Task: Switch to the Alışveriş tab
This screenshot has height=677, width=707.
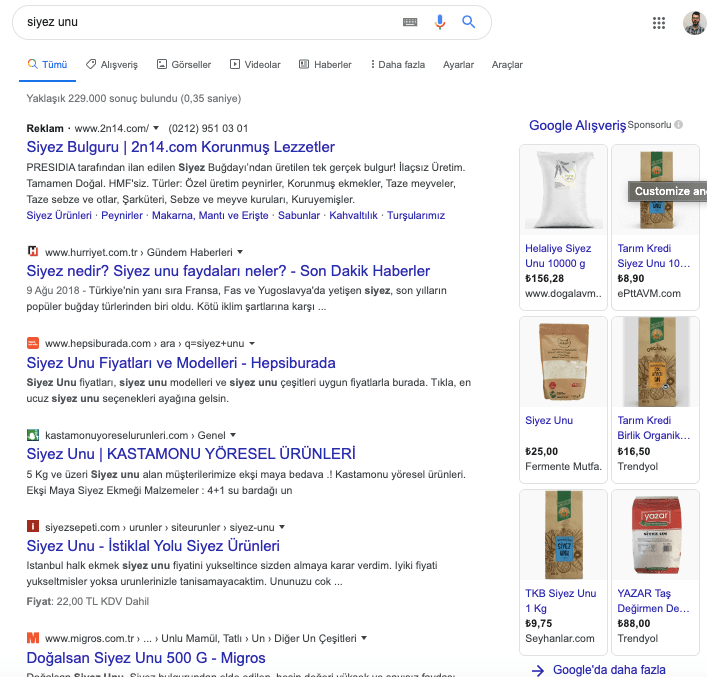Action: tap(112, 64)
